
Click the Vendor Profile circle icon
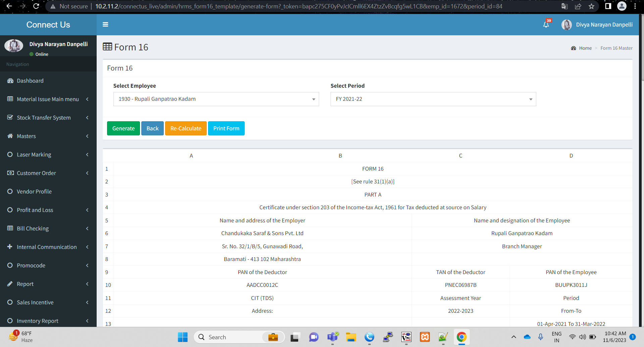[x=10, y=191]
